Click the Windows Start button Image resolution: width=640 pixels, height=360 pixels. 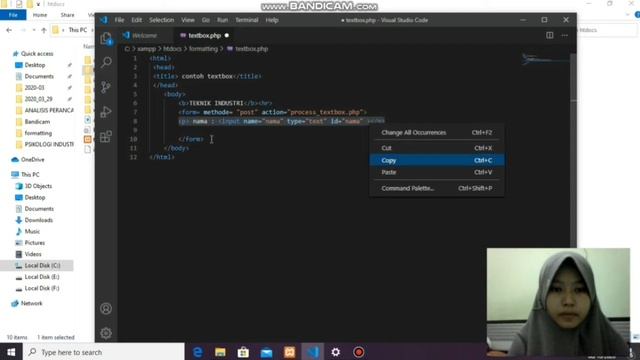[x=11, y=352]
